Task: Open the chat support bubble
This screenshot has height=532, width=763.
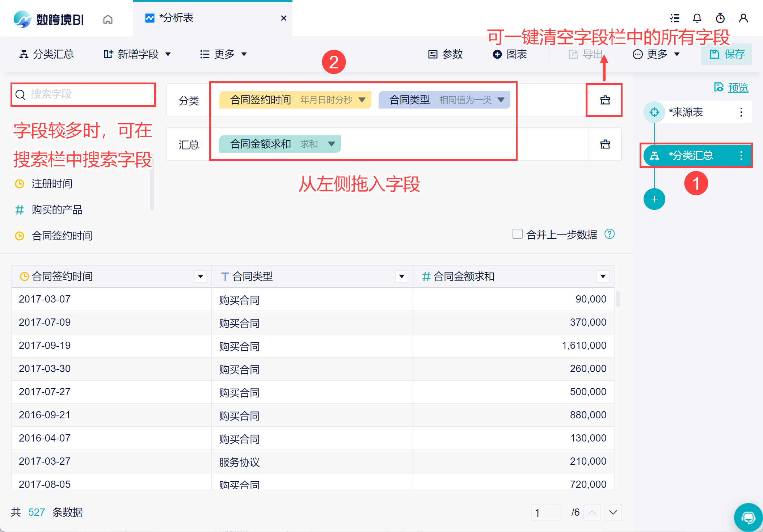Action: coord(748,518)
